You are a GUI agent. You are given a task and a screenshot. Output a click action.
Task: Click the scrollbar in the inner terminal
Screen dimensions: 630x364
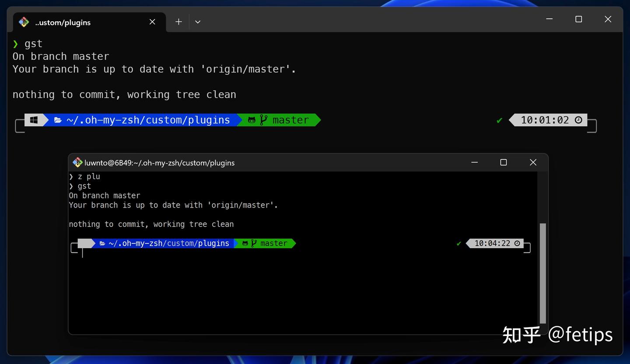(543, 275)
